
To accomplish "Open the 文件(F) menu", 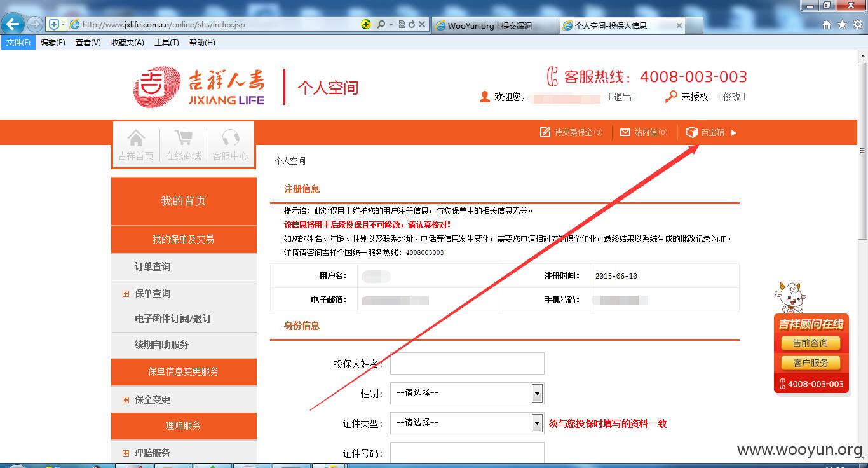I will (18, 43).
